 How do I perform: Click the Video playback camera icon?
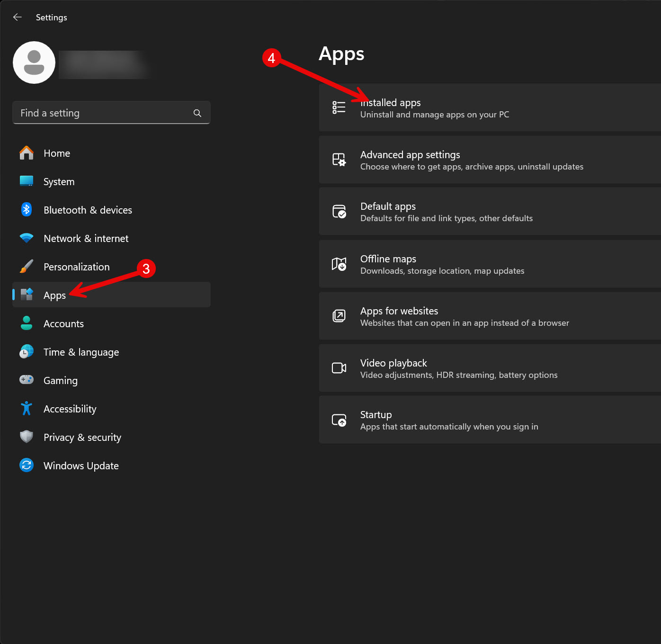pyautogui.click(x=339, y=368)
